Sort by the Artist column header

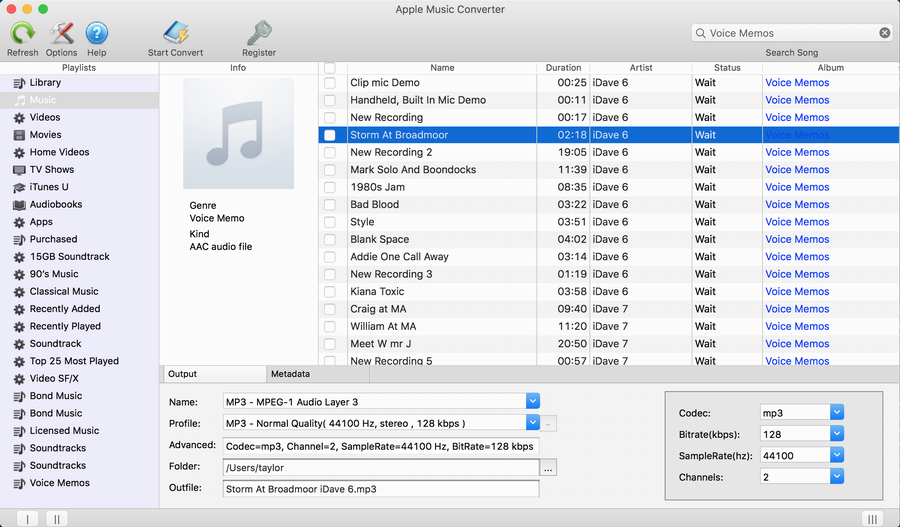coord(641,68)
